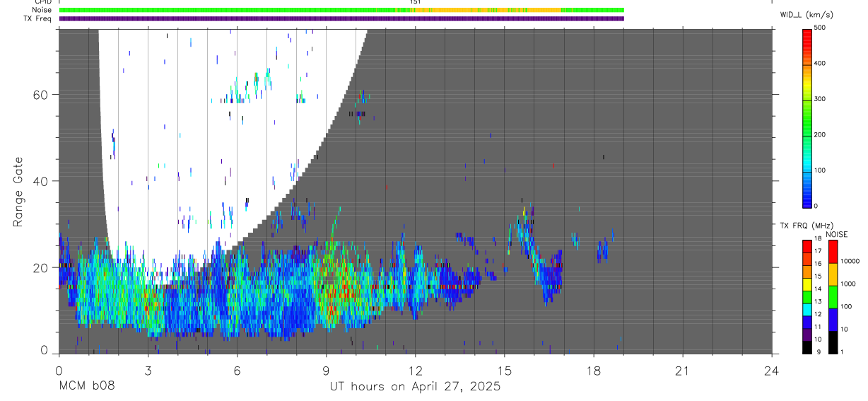This screenshot has height=401, width=868.
Task: Click the '13' tick on TX FRQ scale
Action: point(817,301)
